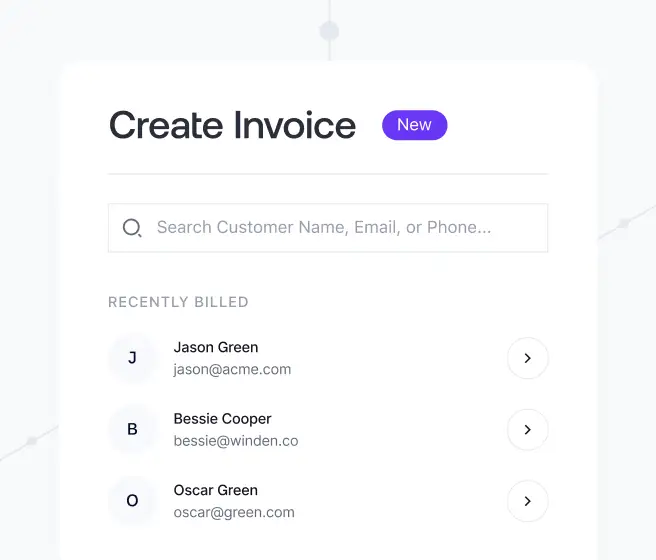Click the jason@acme.com email address

point(232,369)
